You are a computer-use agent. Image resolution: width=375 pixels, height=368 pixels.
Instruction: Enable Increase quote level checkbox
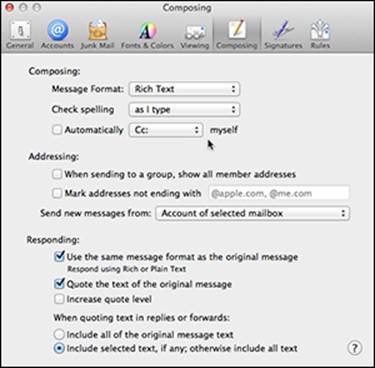[59, 299]
